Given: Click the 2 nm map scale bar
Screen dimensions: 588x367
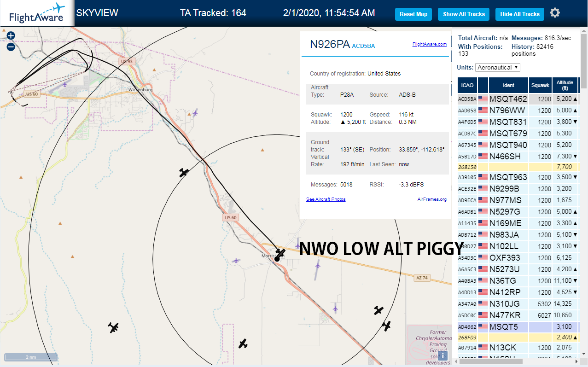Looking at the screenshot, I should click(x=31, y=357).
